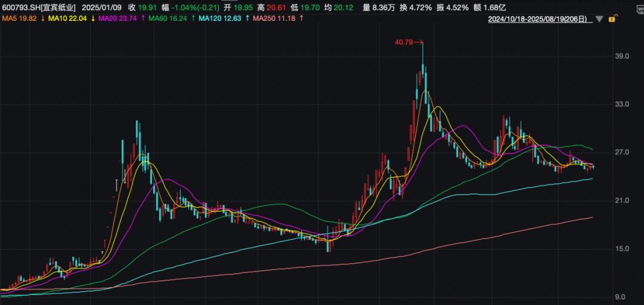Click the 21.0 price axis label
This screenshot has width=644, height=305.
tap(622, 201)
